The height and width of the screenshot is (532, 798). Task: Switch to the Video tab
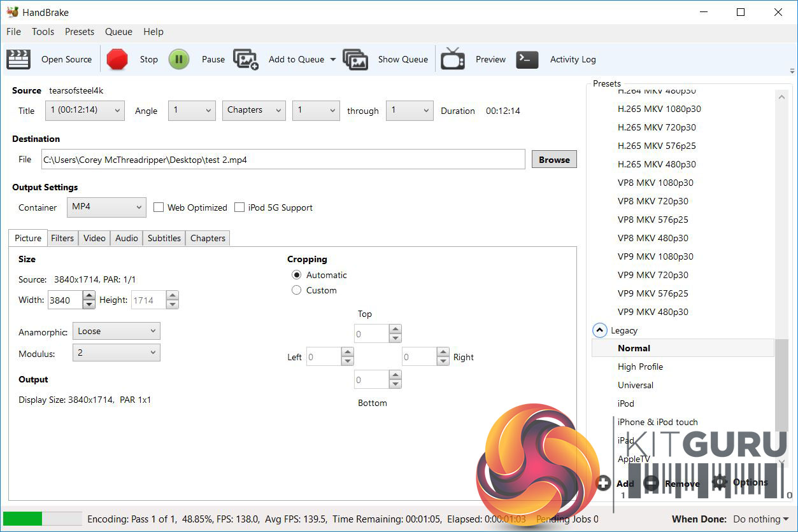(94, 238)
